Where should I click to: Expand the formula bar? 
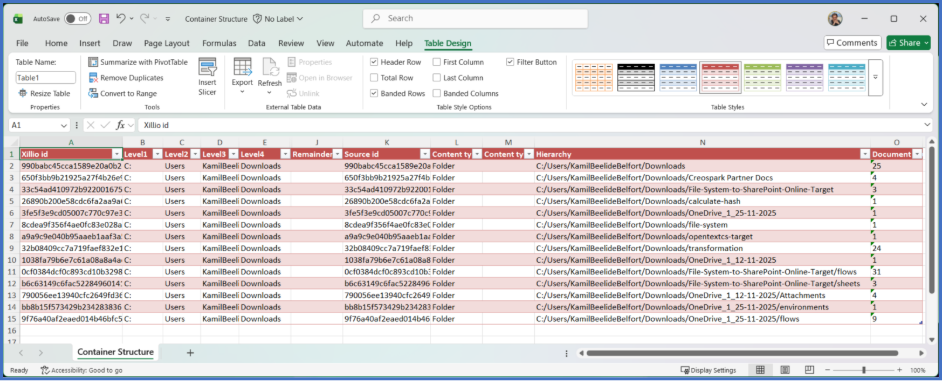[928, 125]
